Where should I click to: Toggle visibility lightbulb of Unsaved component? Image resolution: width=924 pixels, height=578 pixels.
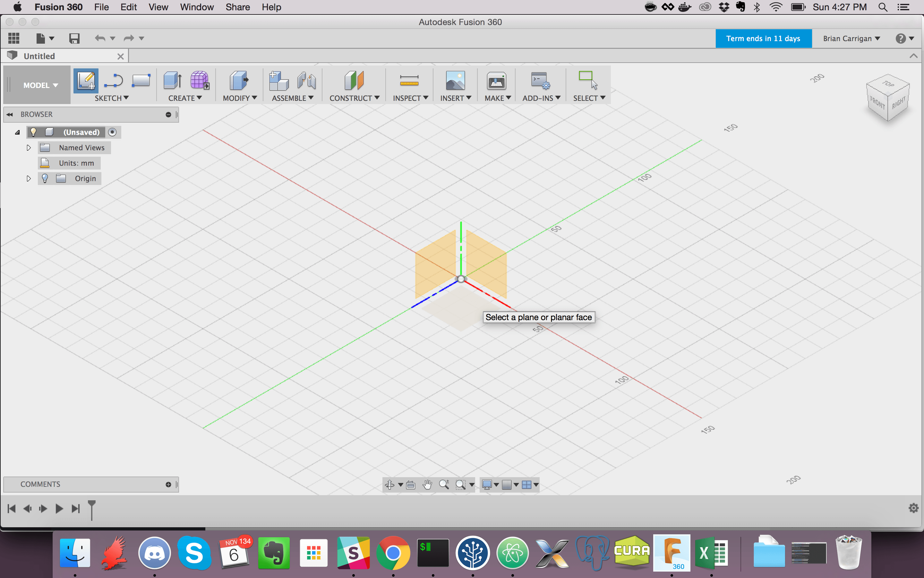click(x=33, y=132)
